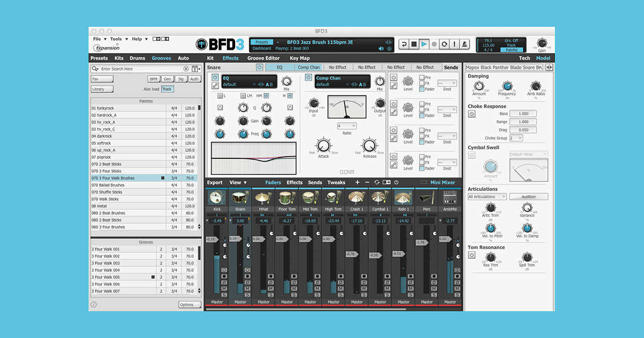Click the EQ link icon
The image size is (644, 338).
[x=215, y=85]
